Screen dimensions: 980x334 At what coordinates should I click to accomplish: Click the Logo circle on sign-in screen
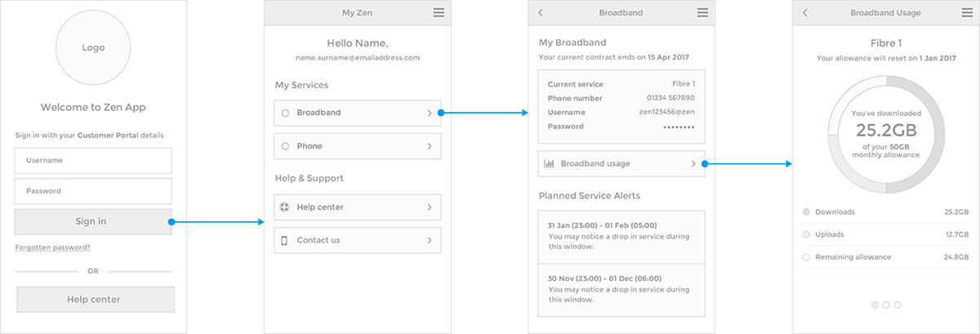tap(93, 48)
